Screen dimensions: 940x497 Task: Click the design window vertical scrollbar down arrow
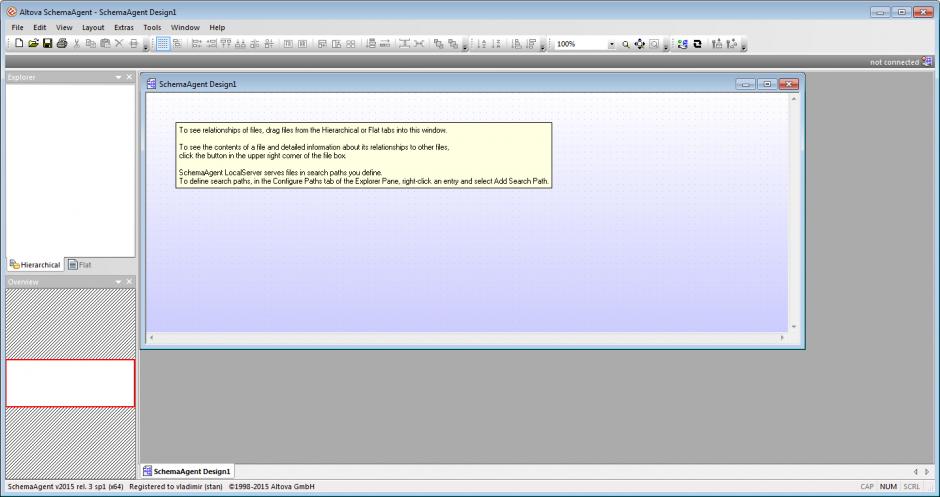coord(794,327)
